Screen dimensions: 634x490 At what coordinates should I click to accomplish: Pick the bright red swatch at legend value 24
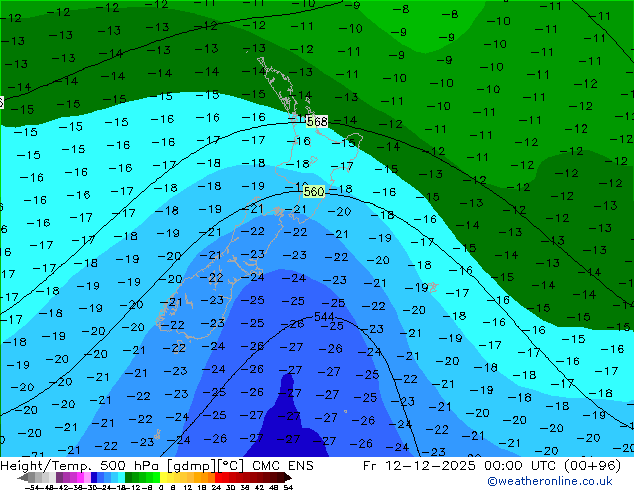pyautogui.click(x=218, y=478)
